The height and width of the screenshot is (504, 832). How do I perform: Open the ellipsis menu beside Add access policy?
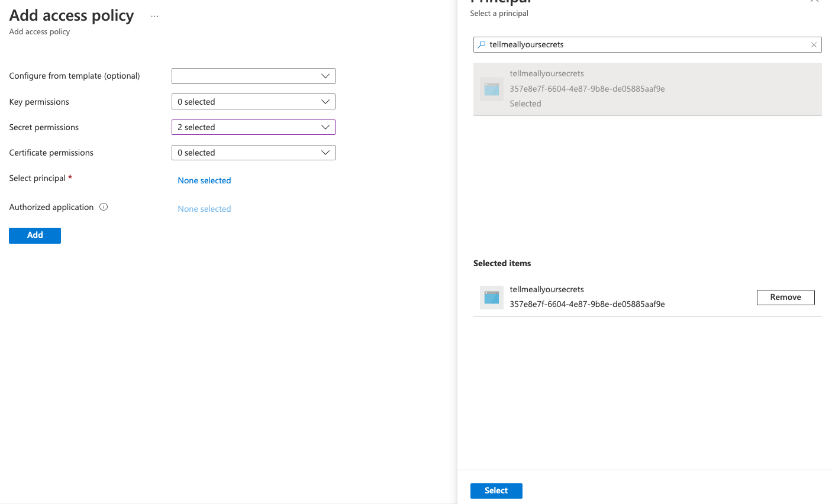pos(154,17)
